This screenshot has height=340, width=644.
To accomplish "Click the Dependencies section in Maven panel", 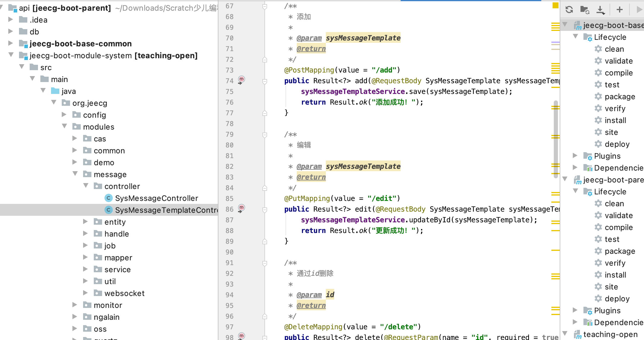I will [620, 168].
